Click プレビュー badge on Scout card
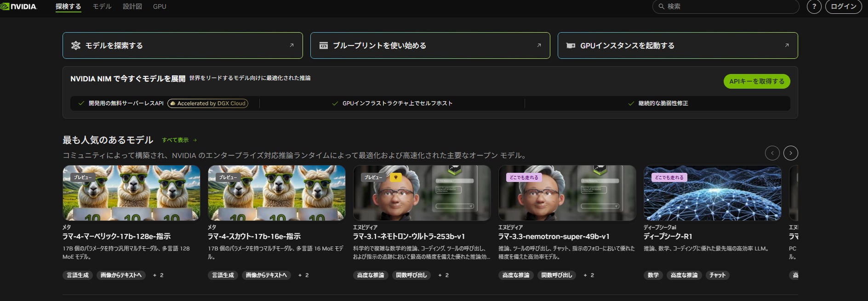This screenshot has width=868, height=301. tap(228, 177)
